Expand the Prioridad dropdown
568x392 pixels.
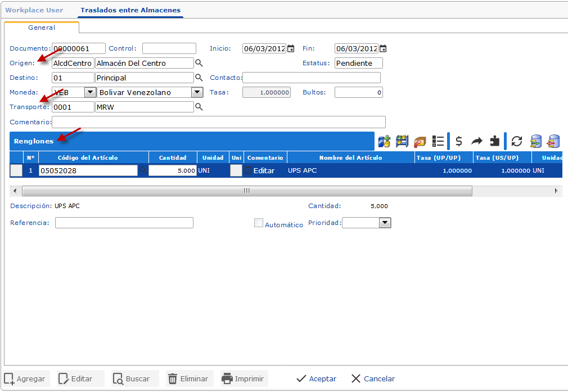point(385,223)
